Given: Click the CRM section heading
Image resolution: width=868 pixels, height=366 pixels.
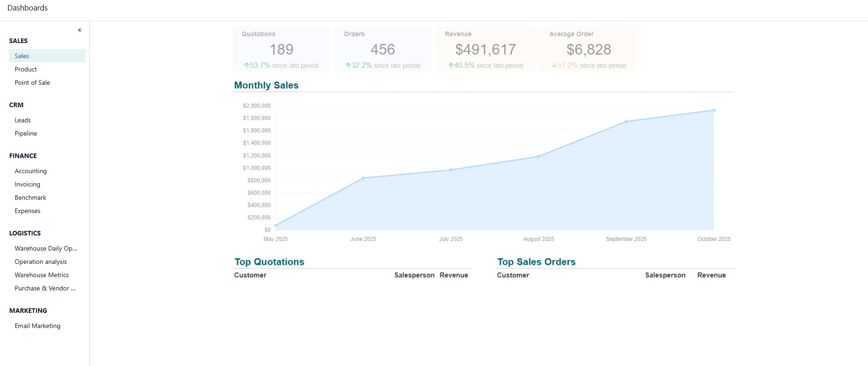Looking at the screenshot, I should click(16, 105).
